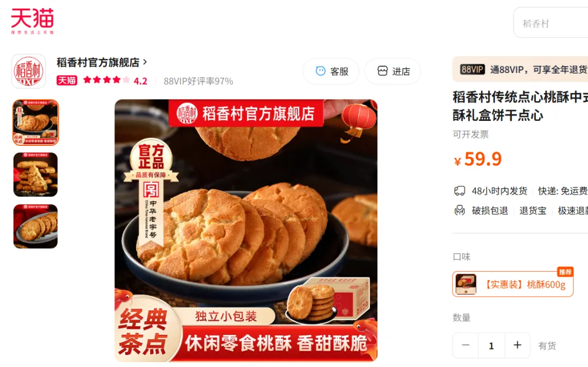Focus the 稻香村 search box
588x367 pixels.
tap(551, 22)
